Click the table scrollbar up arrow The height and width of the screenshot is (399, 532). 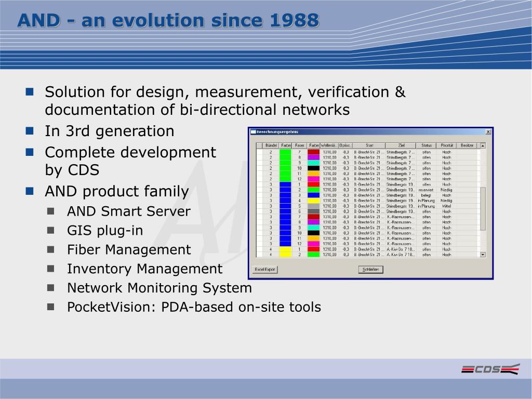coord(483,145)
